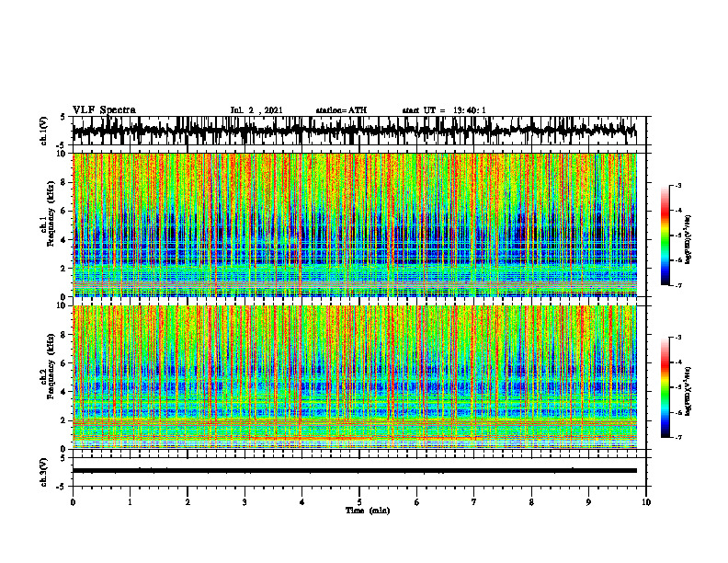
Task: Click the "station=ATH" header label
Action: point(341,110)
